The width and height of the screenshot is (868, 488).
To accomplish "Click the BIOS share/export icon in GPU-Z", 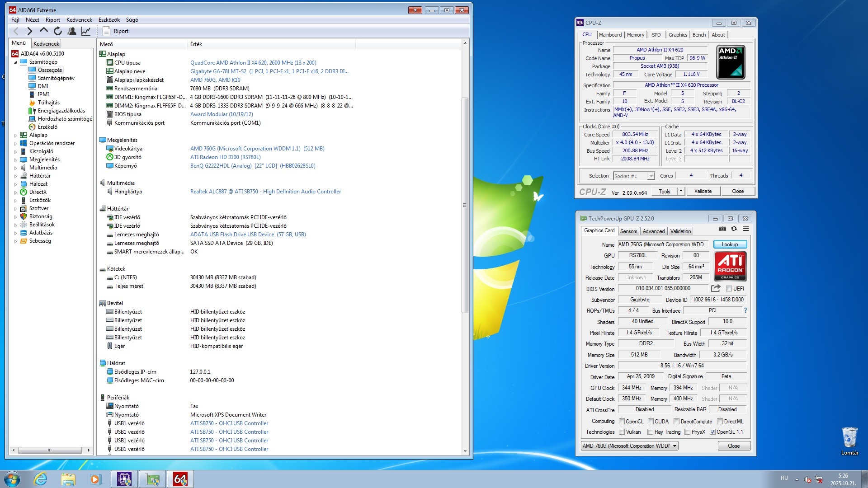I will pos(716,288).
